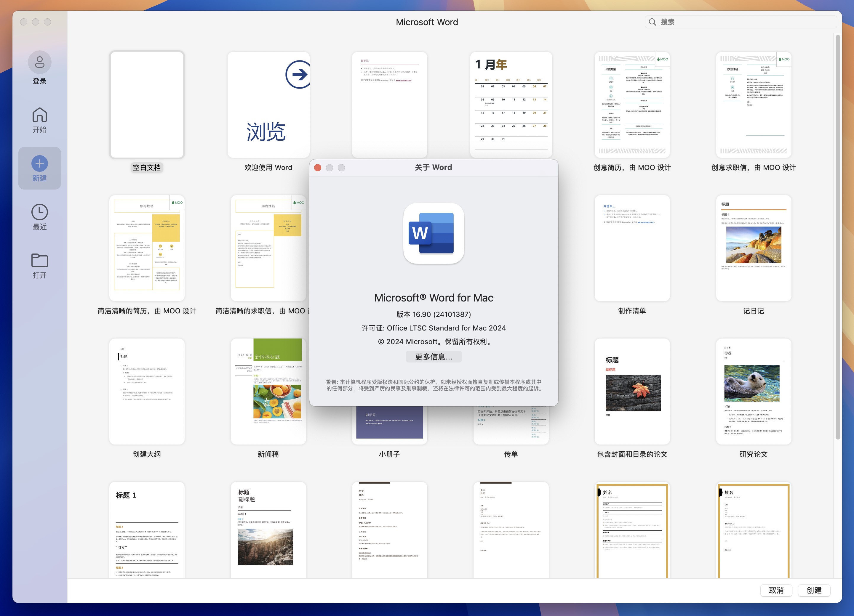The image size is (854, 616).
Task: Click 研究论文 label text
Action: point(754,454)
